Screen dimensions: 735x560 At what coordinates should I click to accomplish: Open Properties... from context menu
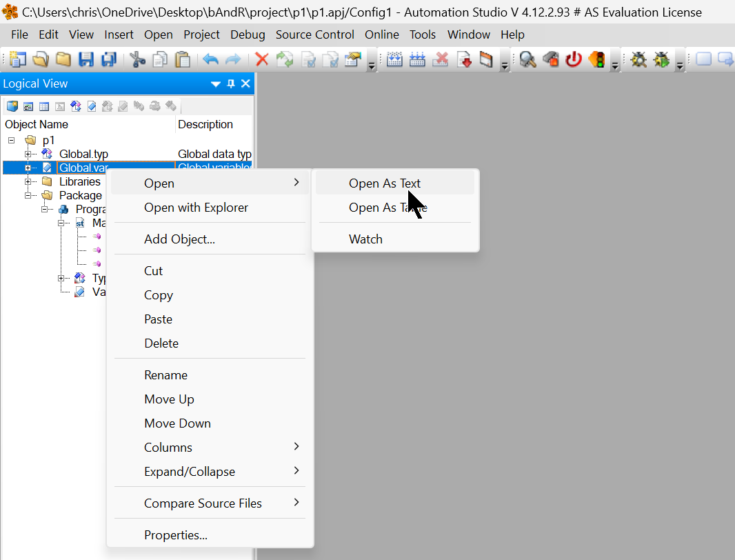(210, 534)
